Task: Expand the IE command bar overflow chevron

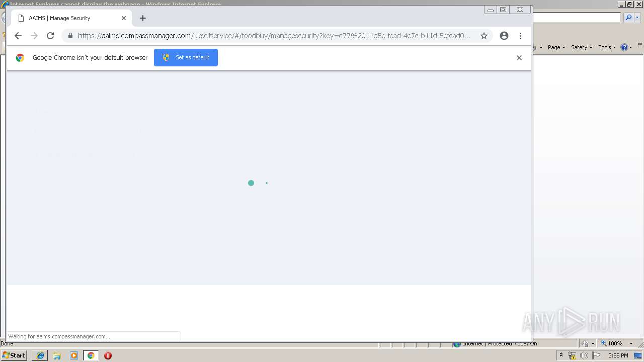Action: click(639, 44)
